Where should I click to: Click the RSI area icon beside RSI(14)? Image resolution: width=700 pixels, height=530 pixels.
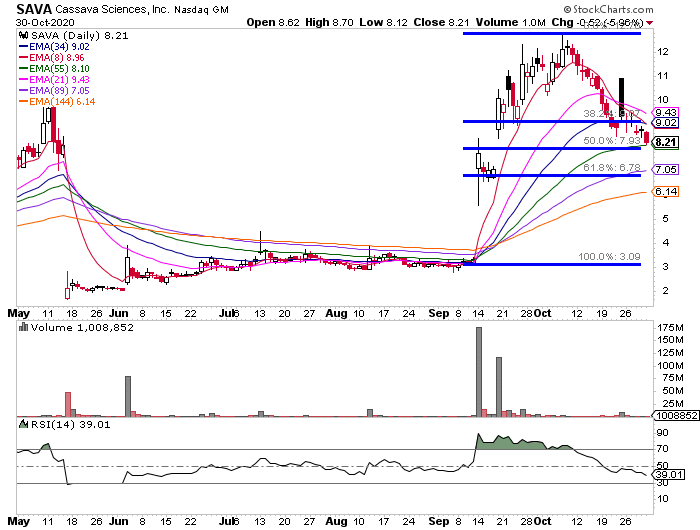click(23, 424)
